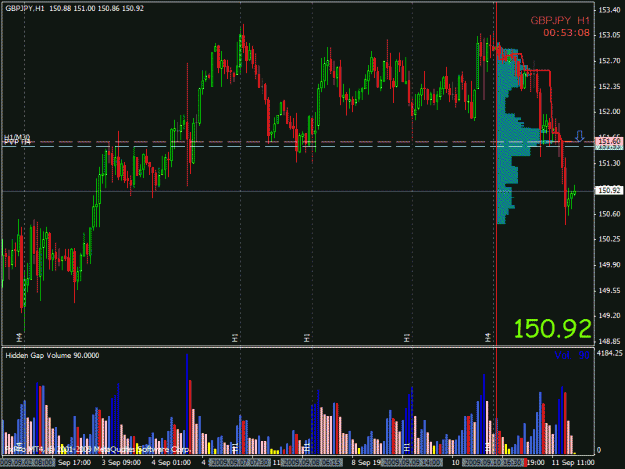The height and width of the screenshot is (469, 625).
Task: Click the Hidden Gap Volume 90.0000 indicator label
Action: (x=52, y=355)
